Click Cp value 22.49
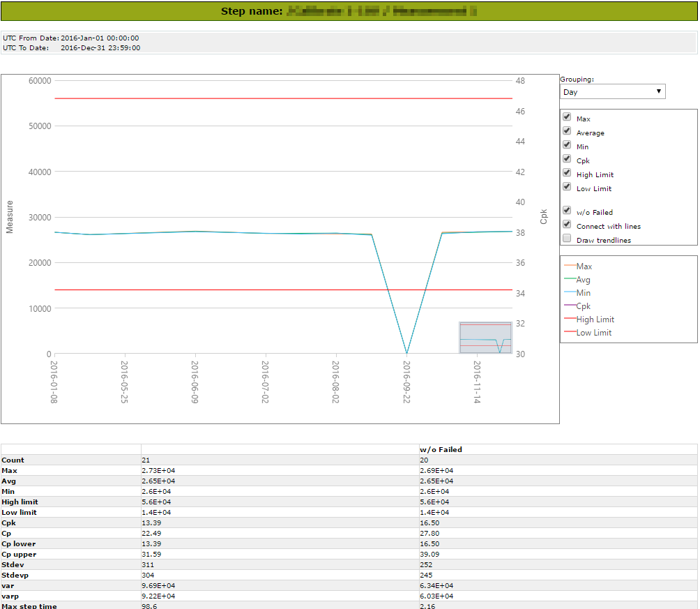 [x=151, y=534]
